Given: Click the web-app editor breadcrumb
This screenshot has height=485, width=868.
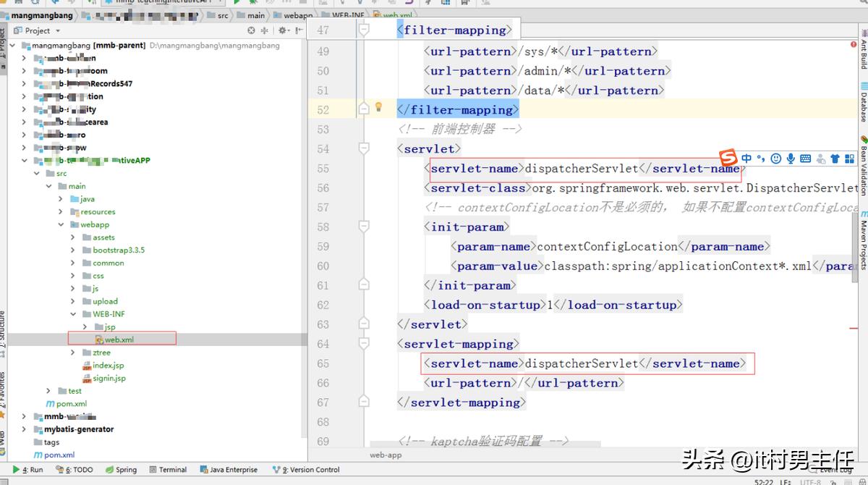Looking at the screenshot, I should point(386,455).
